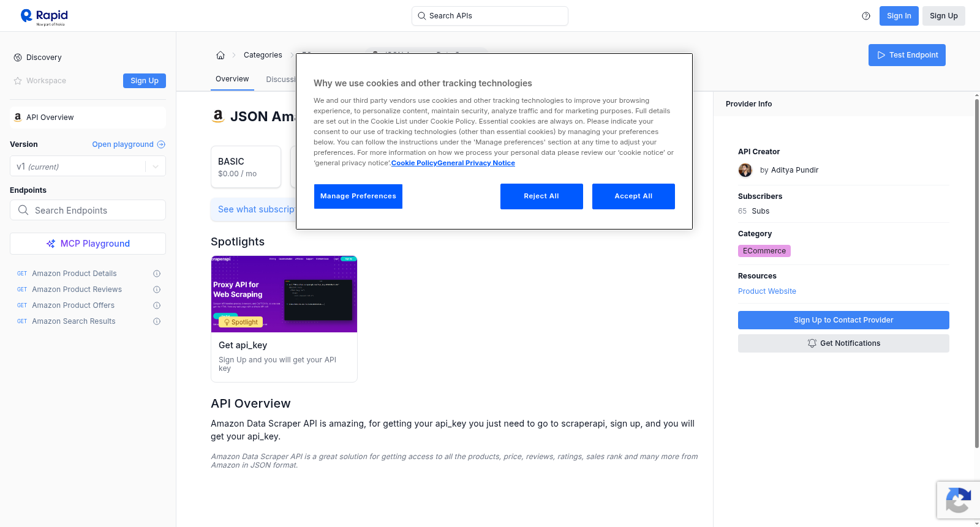
Task: Click the reCAPTCHA badge icon
Action: [958, 500]
